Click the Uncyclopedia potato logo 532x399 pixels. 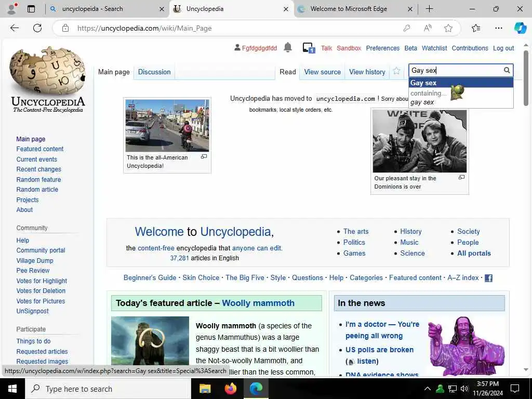[48, 79]
